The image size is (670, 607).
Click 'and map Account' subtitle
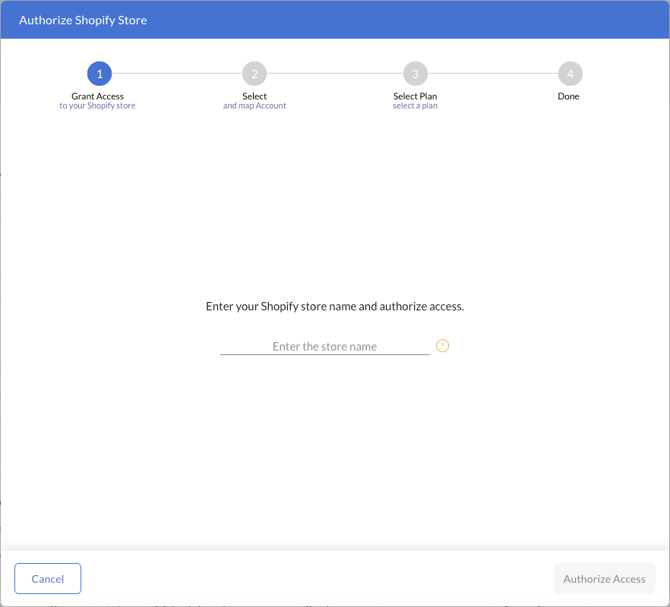pos(254,106)
